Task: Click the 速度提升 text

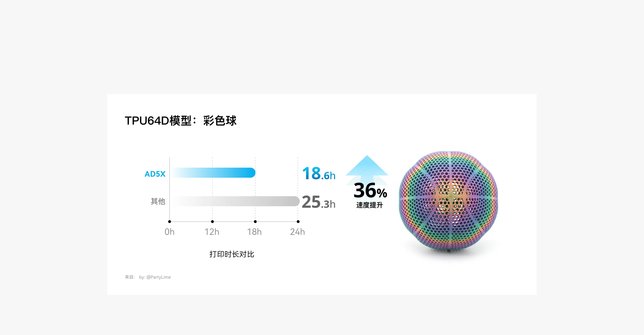Action: pos(369,205)
